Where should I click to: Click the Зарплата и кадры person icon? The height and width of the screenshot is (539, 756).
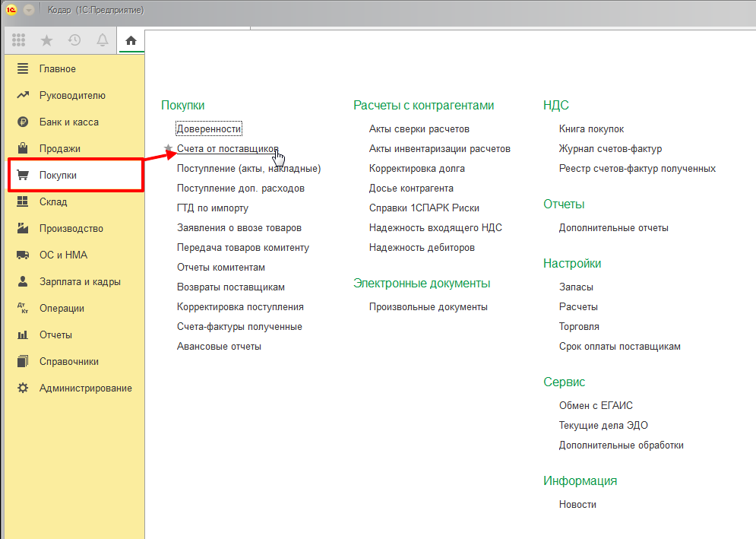pos(23,281)
